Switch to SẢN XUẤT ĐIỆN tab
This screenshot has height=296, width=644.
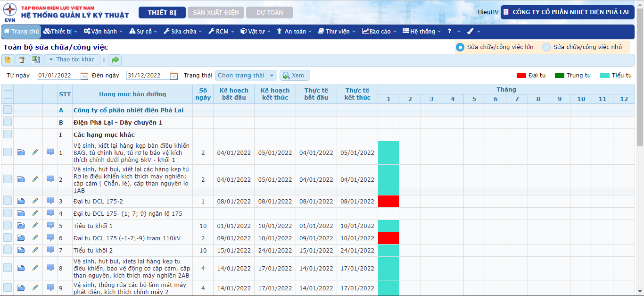tap(215, 12)
